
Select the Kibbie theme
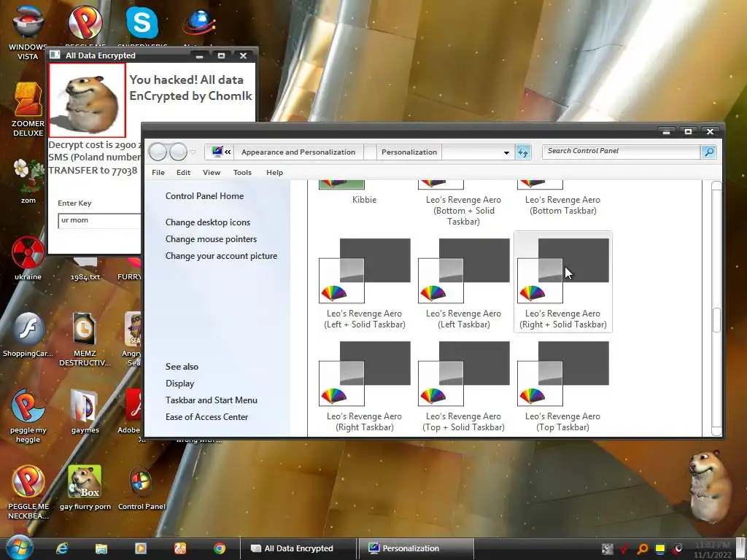point(365,193)
